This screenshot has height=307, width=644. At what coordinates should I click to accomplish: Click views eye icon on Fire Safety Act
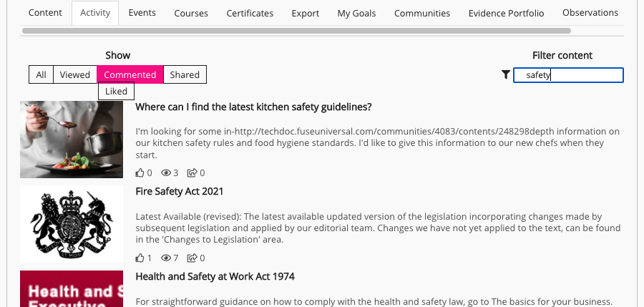(x=167, y=258)
